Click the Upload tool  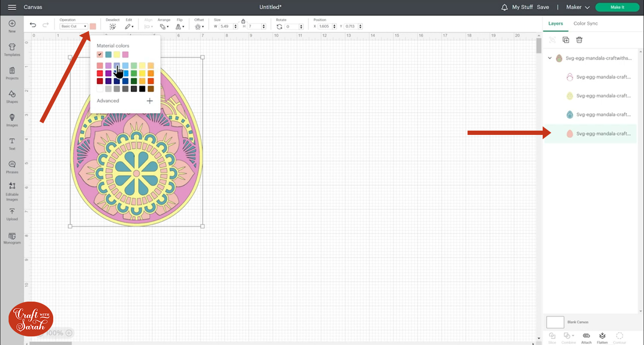(x=12, y=214)
